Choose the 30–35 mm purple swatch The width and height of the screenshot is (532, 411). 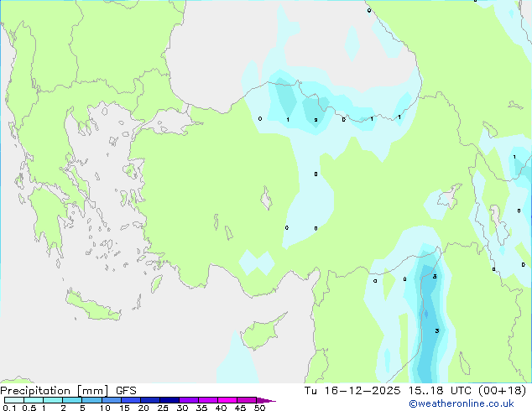click(x=188, y=400)
